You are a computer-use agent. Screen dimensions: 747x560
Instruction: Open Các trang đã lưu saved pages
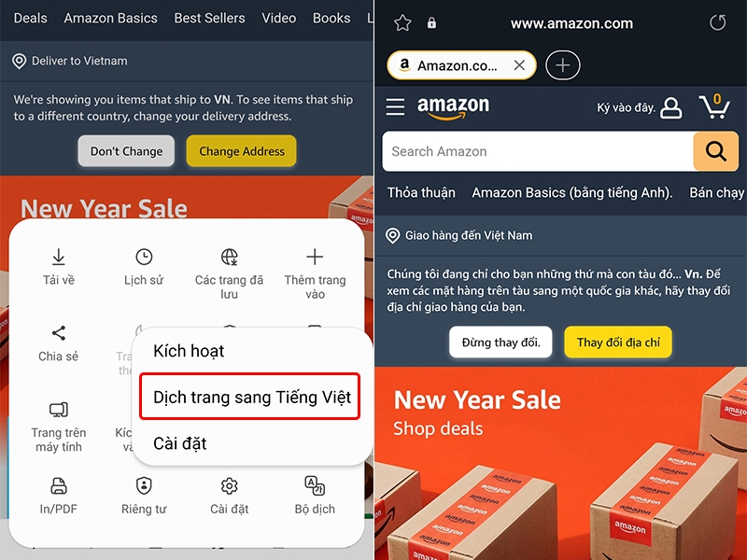(229, 258)
